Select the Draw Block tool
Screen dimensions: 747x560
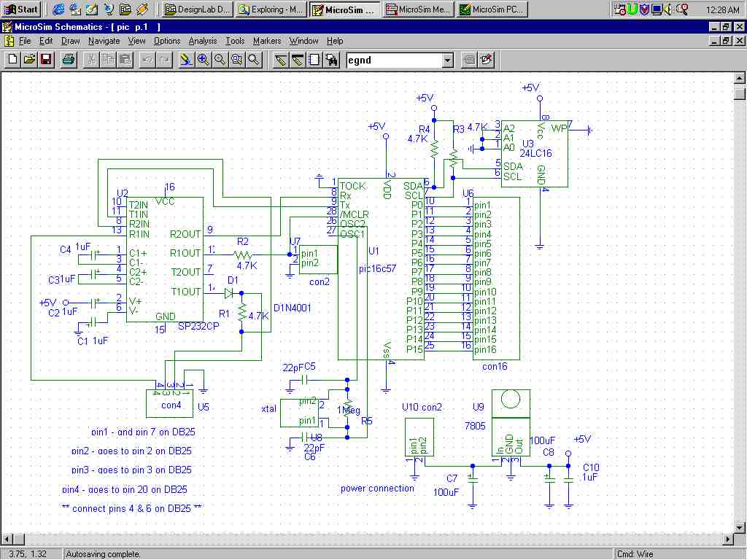(314, 60)
